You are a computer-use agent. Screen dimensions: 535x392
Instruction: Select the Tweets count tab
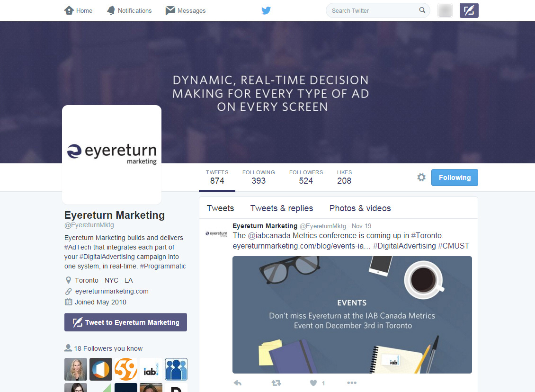tap(217, 177)
